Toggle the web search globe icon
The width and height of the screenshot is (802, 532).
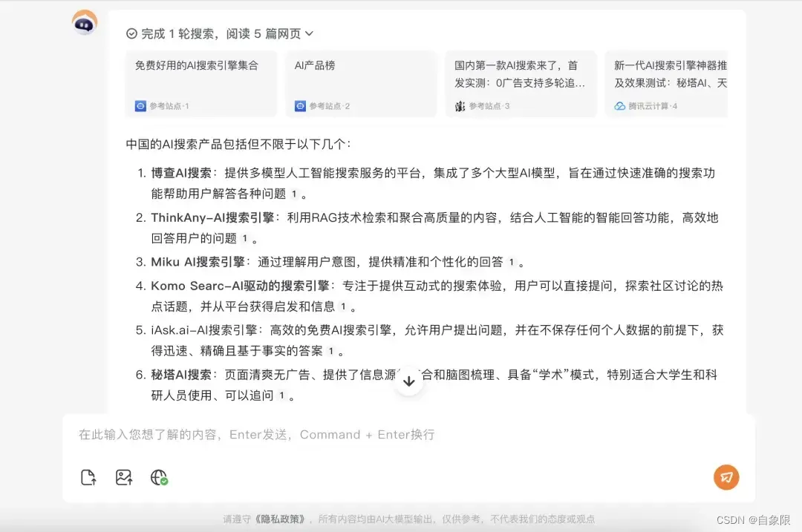point(159,478)
